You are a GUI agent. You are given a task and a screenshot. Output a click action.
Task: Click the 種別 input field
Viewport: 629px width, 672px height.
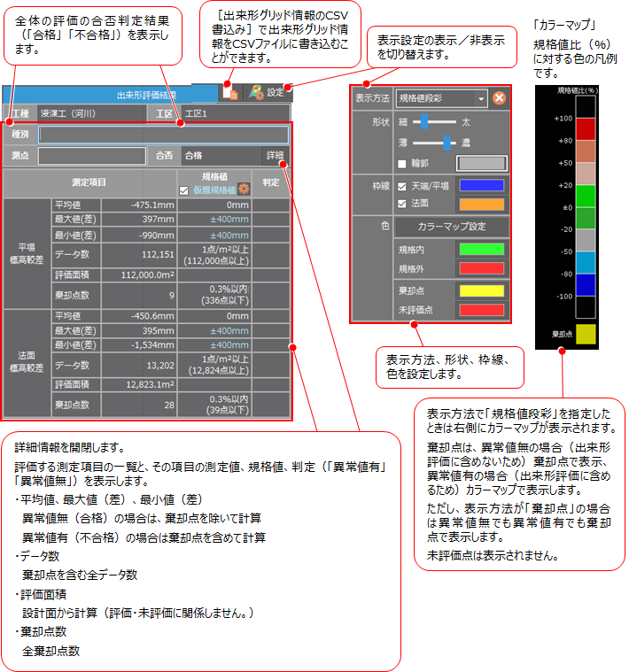click(x=163, y=135)
